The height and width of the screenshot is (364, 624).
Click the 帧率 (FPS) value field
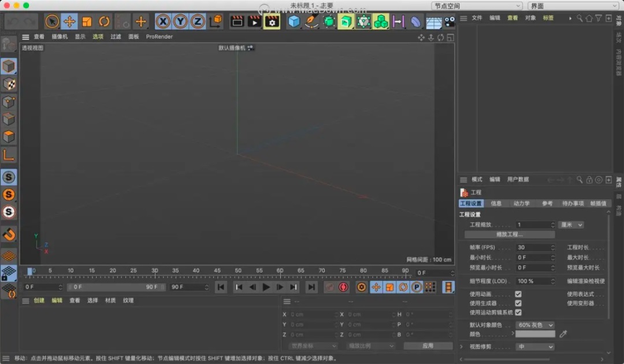[535, 247]
